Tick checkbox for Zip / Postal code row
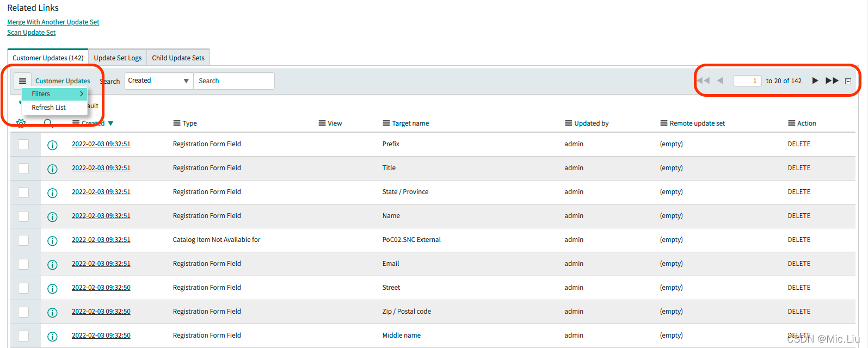 click(x=23, y=312)
